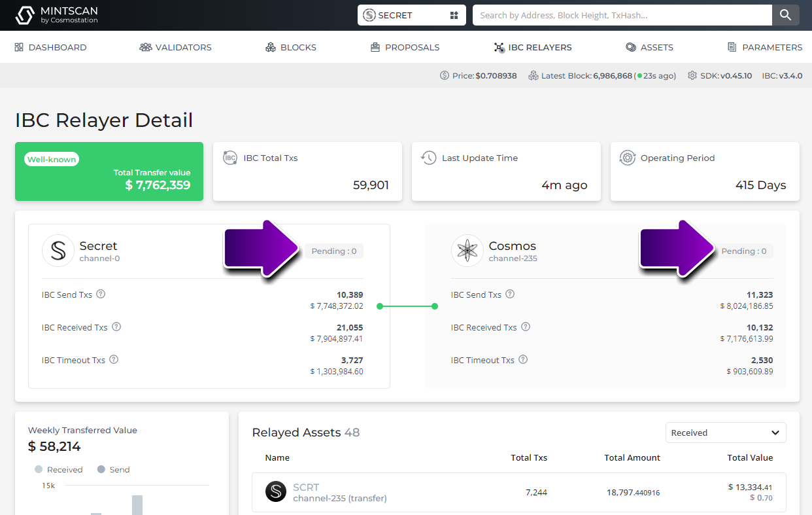812x515 pixels.
Task: Toggle the Send legend in weekly chart
Action: [113, 470]
